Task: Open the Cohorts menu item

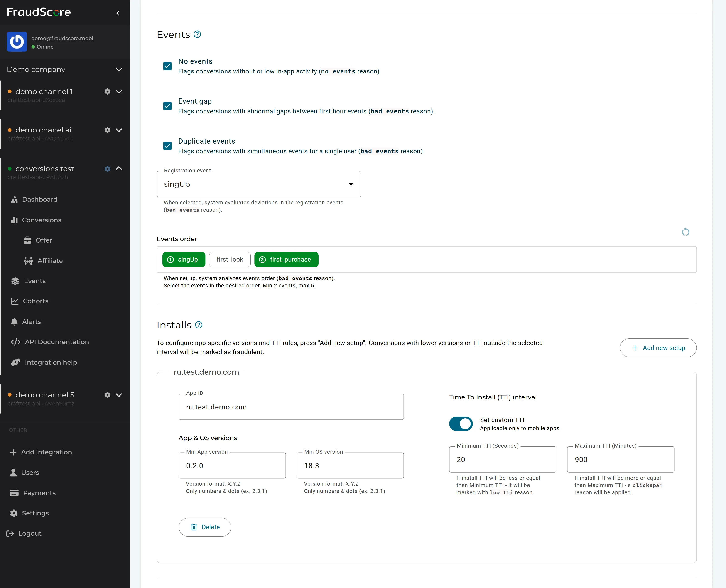Action: coord(36,301)
